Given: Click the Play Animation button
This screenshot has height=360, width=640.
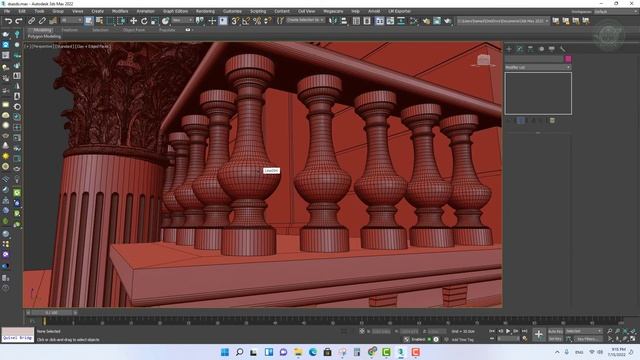Looking at the screenshot, I should (x=508, y=331).
